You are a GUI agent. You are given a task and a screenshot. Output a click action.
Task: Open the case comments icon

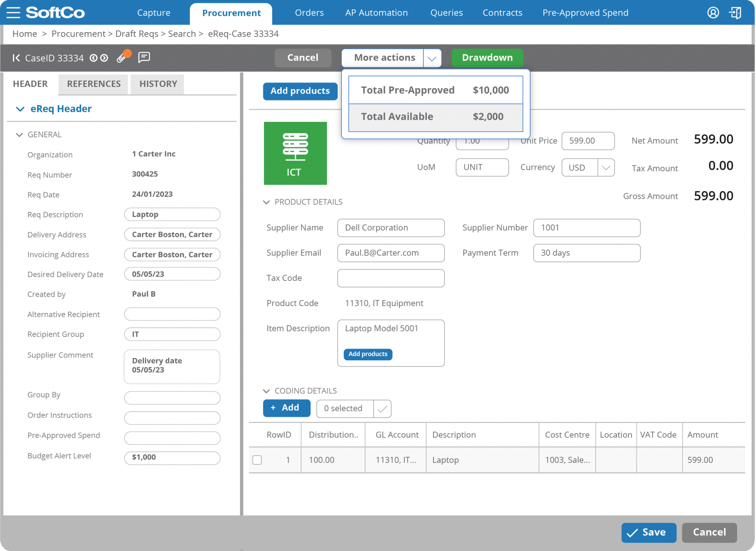[x=144, y=58]
